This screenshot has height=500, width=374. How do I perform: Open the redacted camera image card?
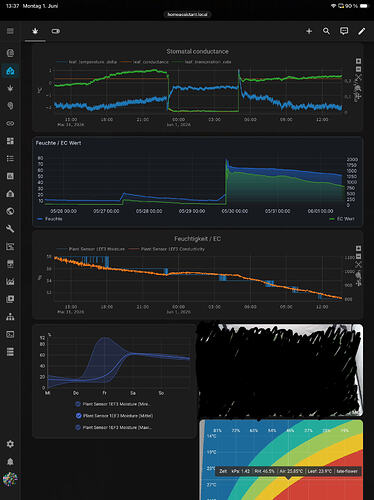coord(281,370)
